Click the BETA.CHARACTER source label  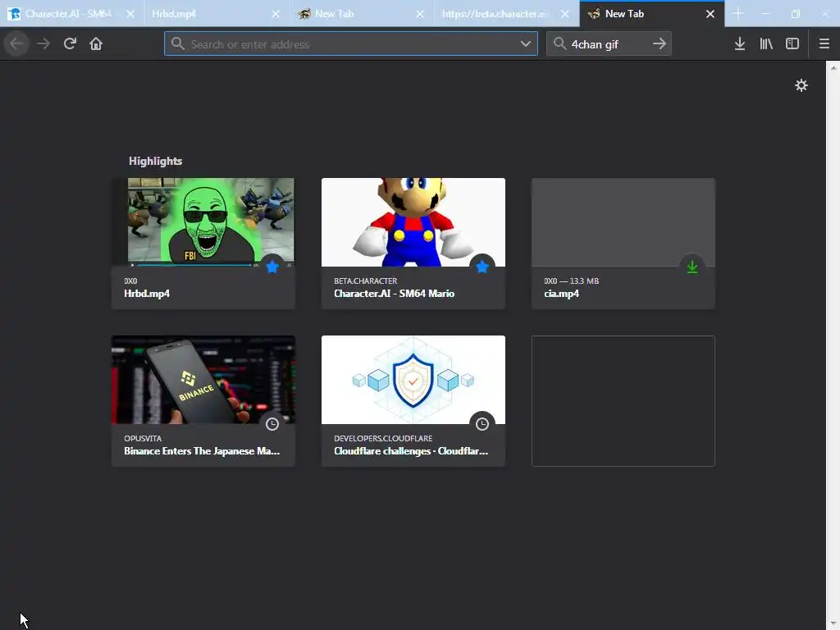[x=365, y=281]
